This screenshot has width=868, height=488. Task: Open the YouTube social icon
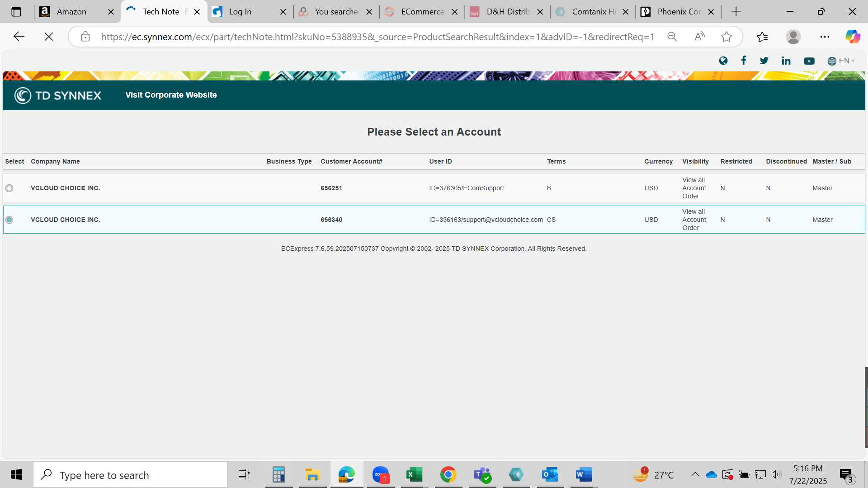tap(809, 61)
